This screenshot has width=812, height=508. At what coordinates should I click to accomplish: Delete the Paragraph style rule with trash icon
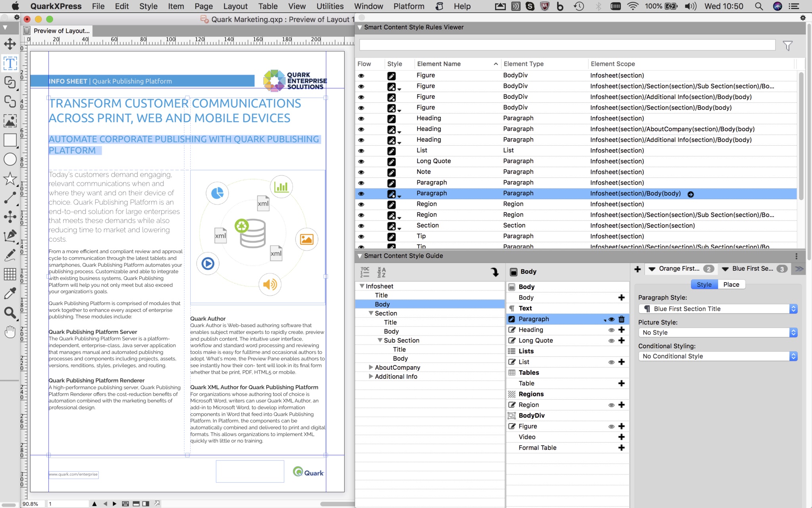tap(621, 319)
